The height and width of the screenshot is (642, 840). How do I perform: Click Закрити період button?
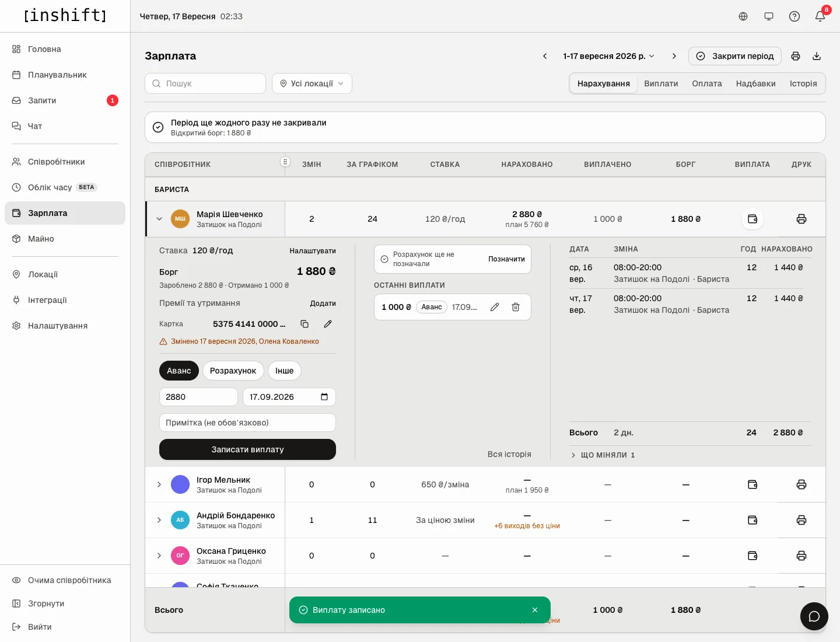pos(735,56)
